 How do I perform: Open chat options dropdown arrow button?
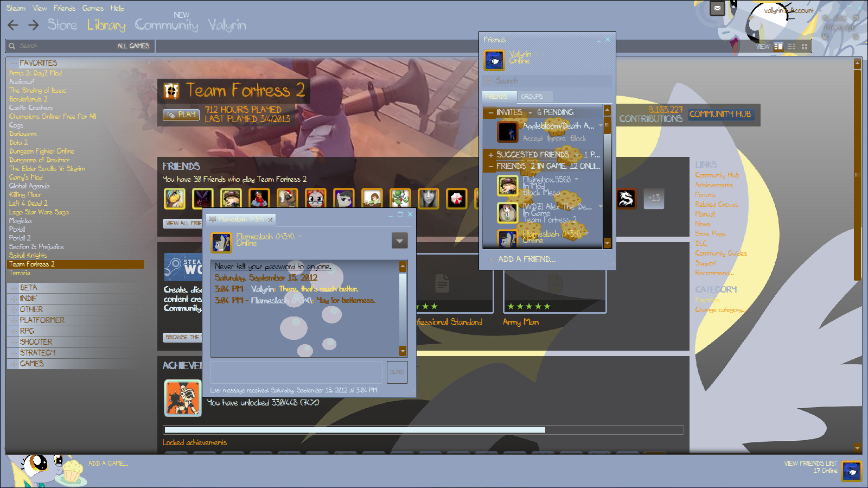[x=400, y=240]
